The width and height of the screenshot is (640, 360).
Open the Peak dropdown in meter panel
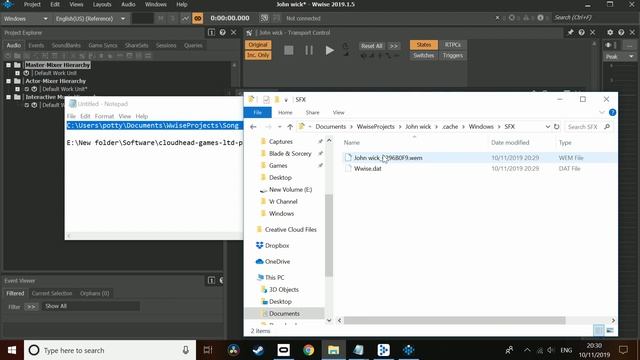coord(620,56)
